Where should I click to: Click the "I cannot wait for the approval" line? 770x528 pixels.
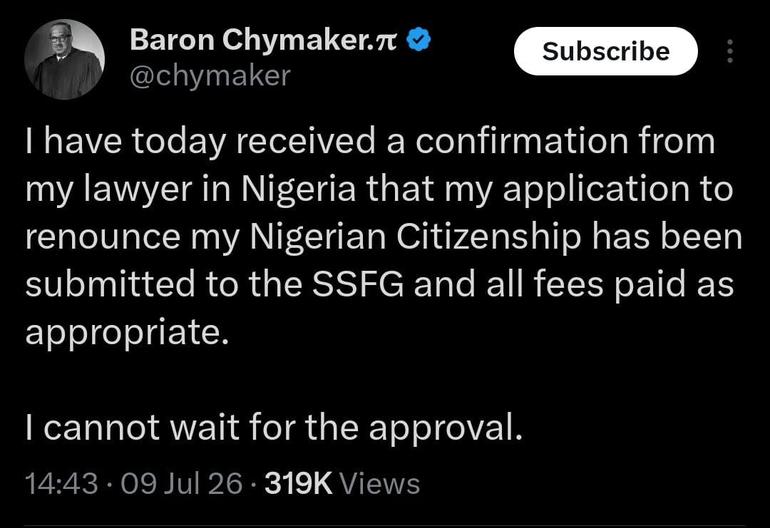[x=274, y=426]
